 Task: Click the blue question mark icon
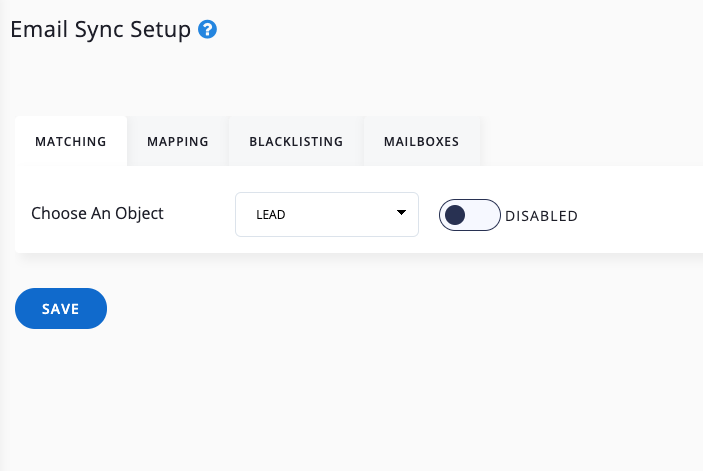point(208,30)
